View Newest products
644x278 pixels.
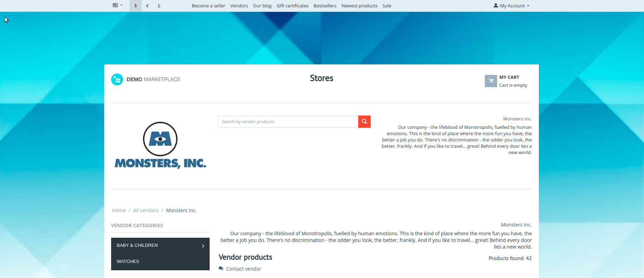(359, 6)
